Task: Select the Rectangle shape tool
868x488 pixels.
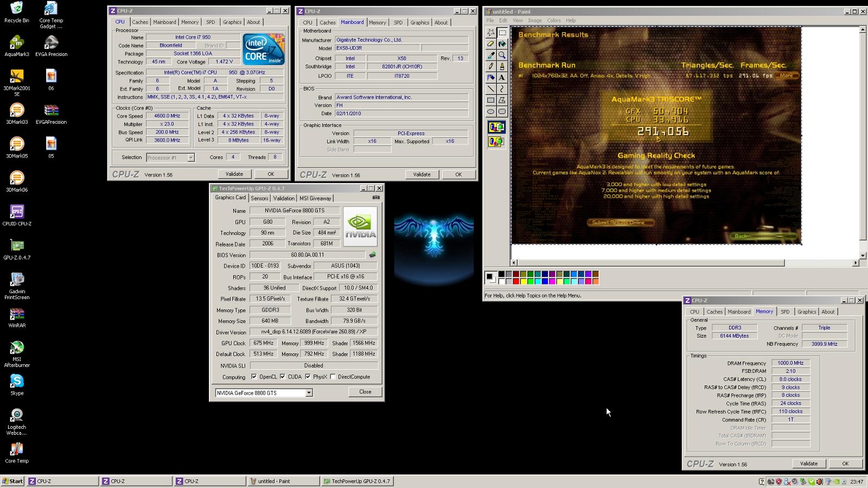Action: (491, 100)
